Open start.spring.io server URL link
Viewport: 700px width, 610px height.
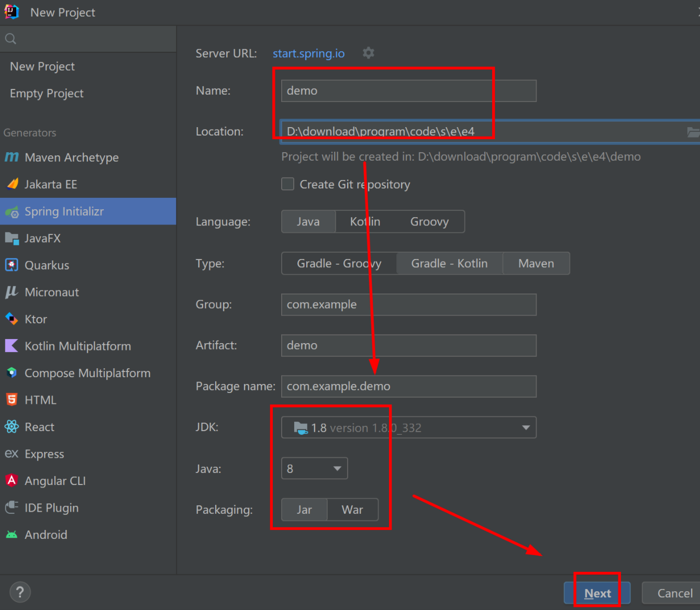[308, 53]
